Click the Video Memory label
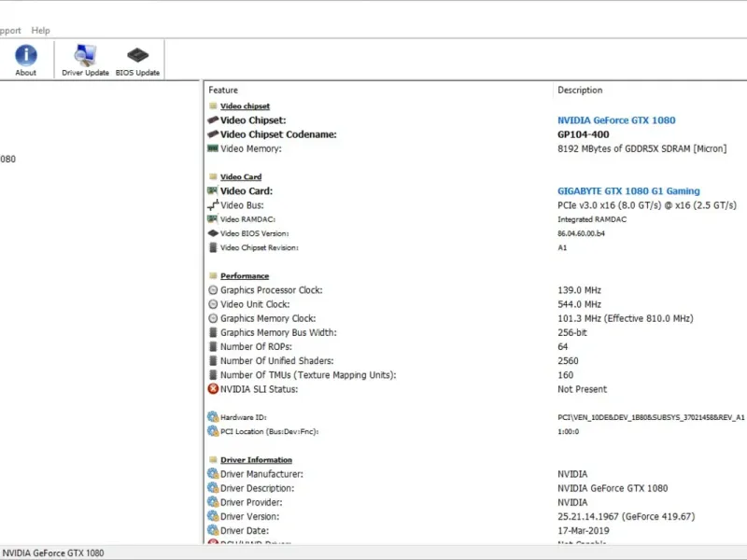This screenshot has height=560, width=747. click(250, 148)
